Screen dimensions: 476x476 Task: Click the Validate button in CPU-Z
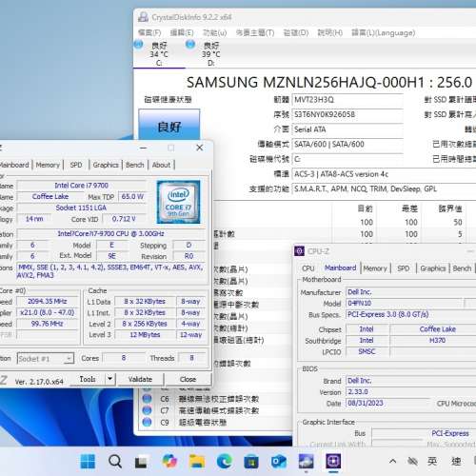pyautogui.click(x=140, y=379)
